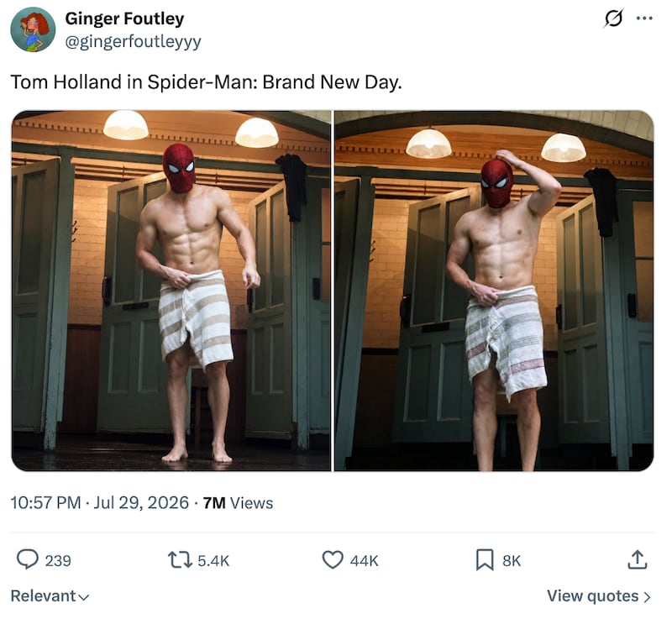Click the 5.4K reposts count
Screen dimensions: 672x619
[213, 561]
